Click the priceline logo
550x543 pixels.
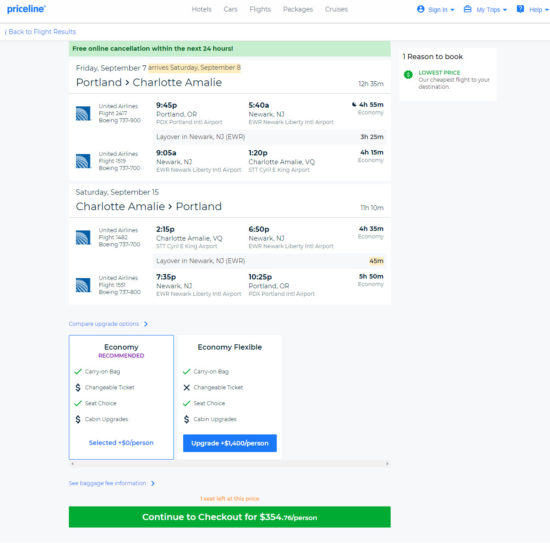26,9
